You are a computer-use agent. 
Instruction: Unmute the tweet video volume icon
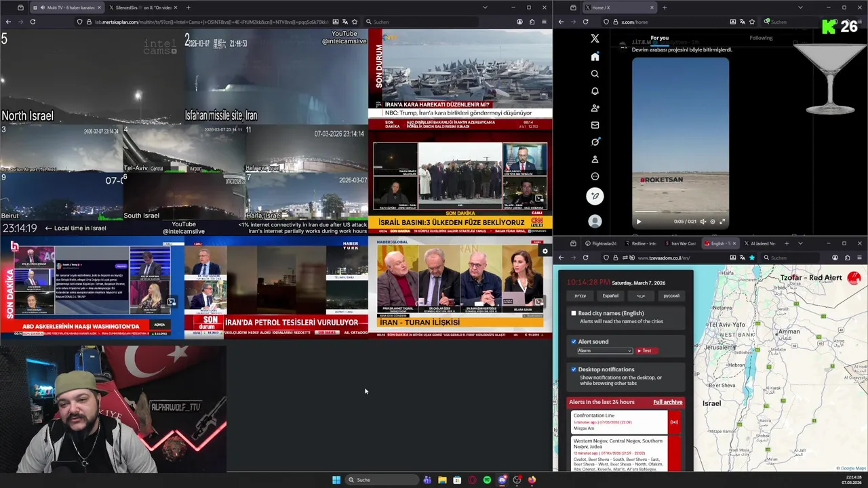(x=703, y=222)
